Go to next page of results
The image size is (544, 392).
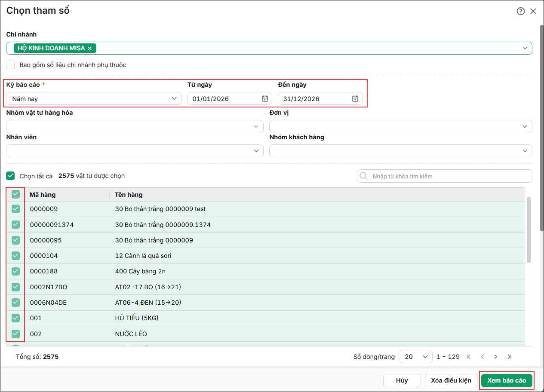[496, 356]
